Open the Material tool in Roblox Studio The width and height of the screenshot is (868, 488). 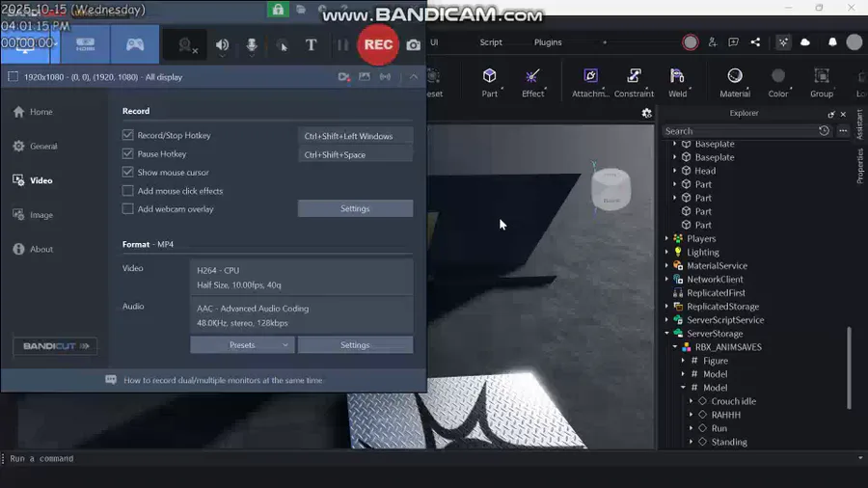click(735, 82)
